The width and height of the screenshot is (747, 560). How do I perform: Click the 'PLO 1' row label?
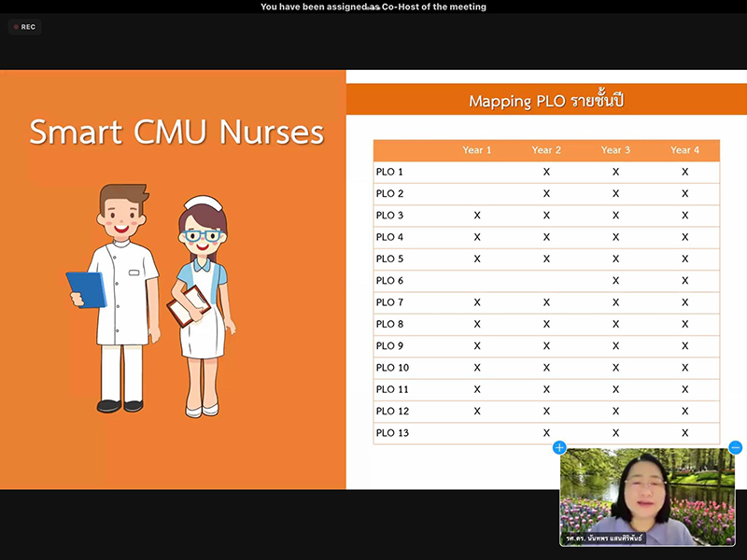pos(389,172)
